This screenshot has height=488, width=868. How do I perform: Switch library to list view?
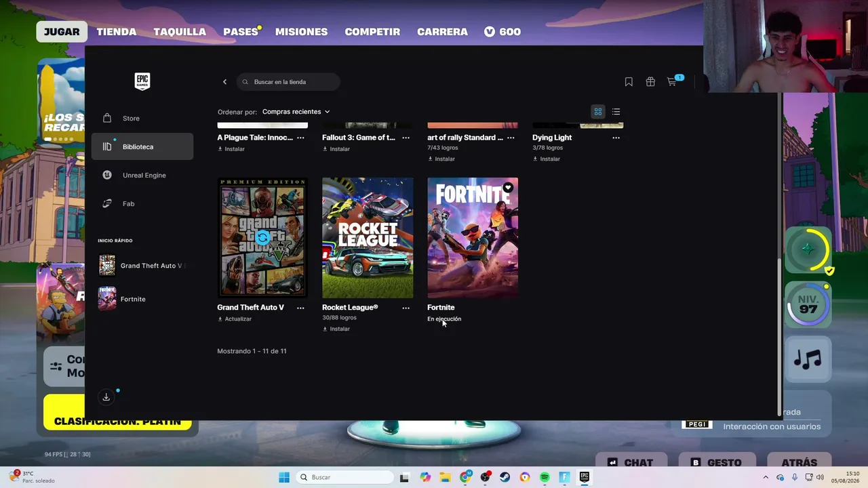616,112
